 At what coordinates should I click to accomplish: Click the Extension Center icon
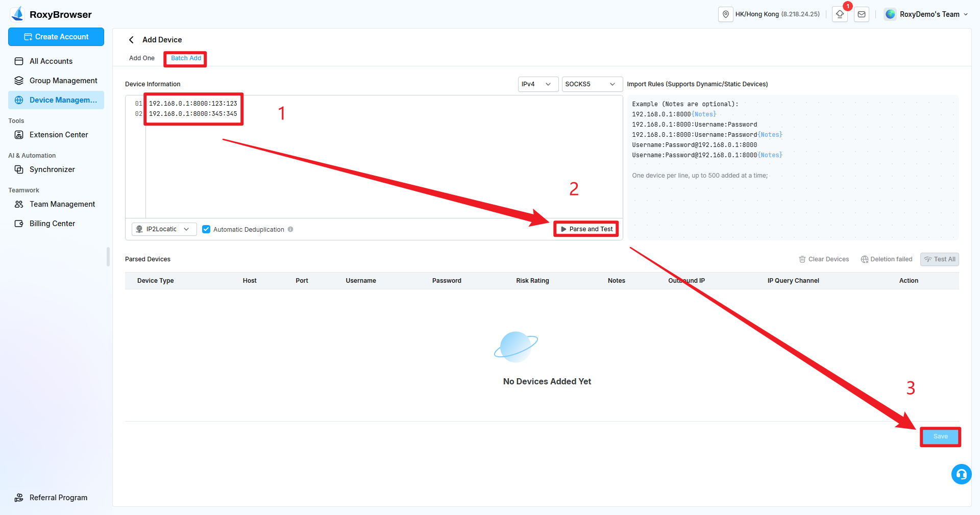click(19, 135)
